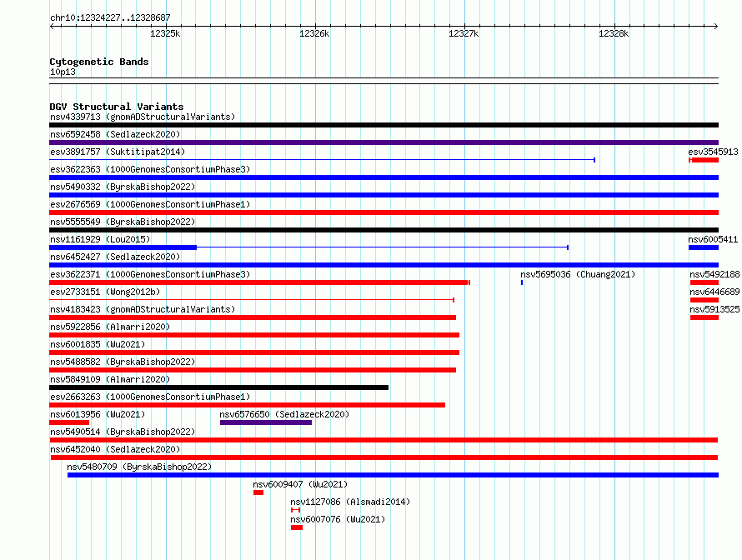Click the 10p13 band label
Screen dimensions: 742x560
tap(63, 72)
